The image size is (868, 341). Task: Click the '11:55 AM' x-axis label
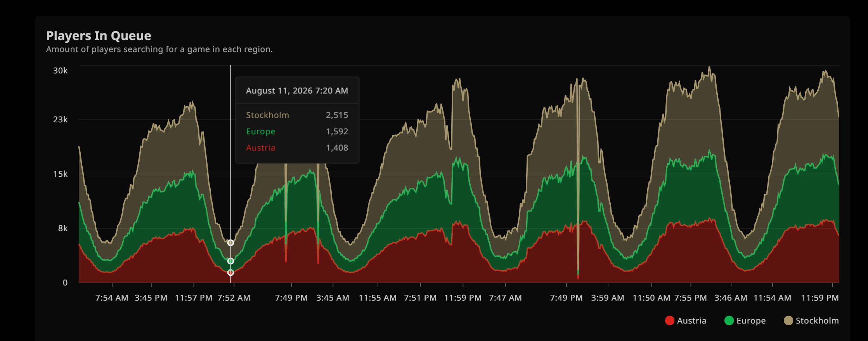point(378,298)
